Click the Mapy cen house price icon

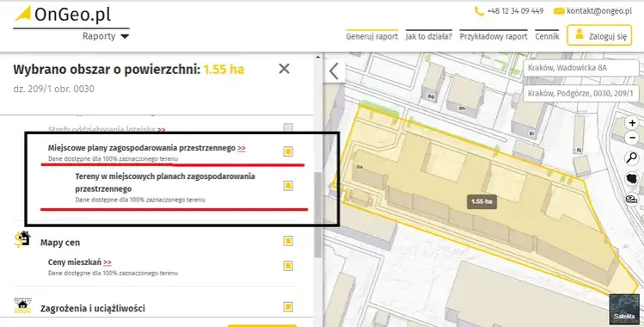coord(22,238)
